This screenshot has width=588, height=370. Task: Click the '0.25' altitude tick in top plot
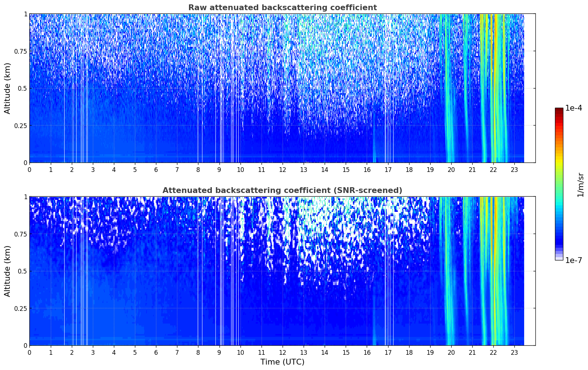click(x=21, y=126)
